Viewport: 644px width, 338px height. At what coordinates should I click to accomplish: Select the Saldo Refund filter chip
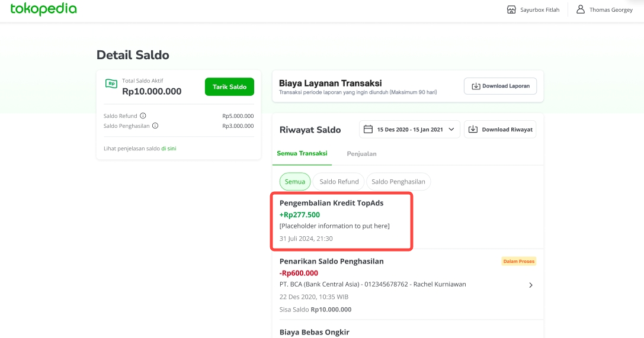(339, 182)
